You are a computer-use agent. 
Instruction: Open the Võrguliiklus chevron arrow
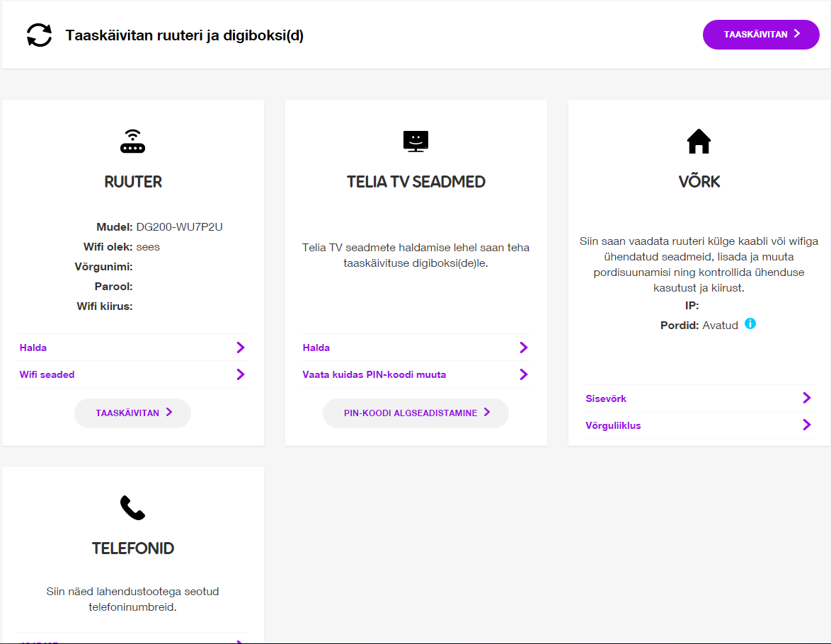coord(807,425)
